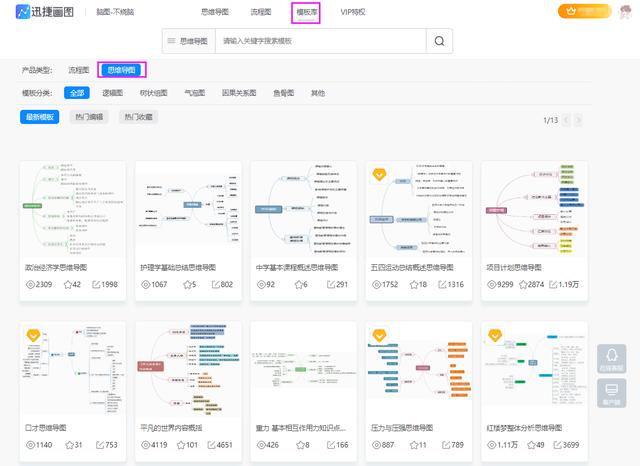Click eye icon on 压力与压强 card
Viewport: 640px width, 466px height.
pos(376,445)
